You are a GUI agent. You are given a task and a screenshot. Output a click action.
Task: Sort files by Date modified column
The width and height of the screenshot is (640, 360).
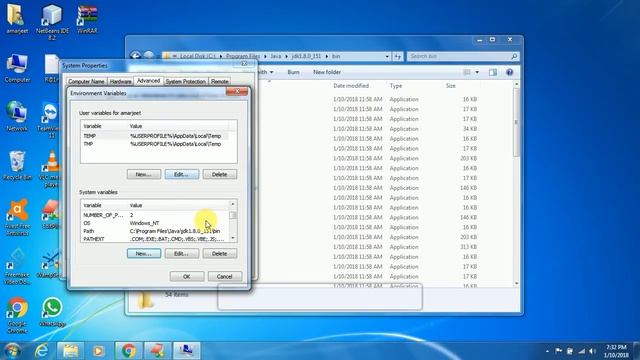coord(351,86)
